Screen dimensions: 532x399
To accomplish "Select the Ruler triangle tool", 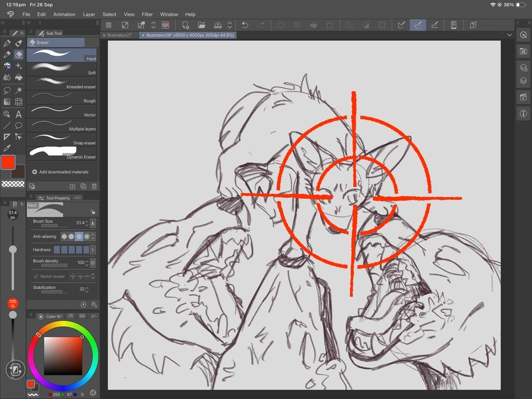I will coord(7,137).
